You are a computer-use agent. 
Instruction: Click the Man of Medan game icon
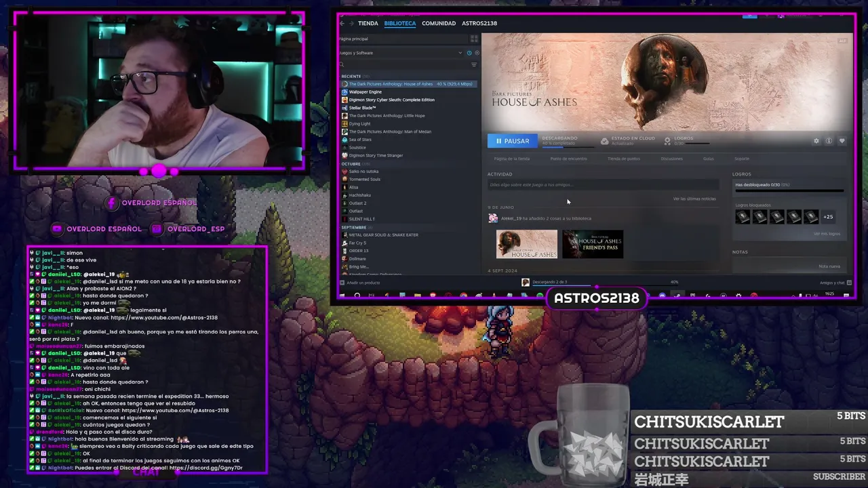click(x=344, y=131)
